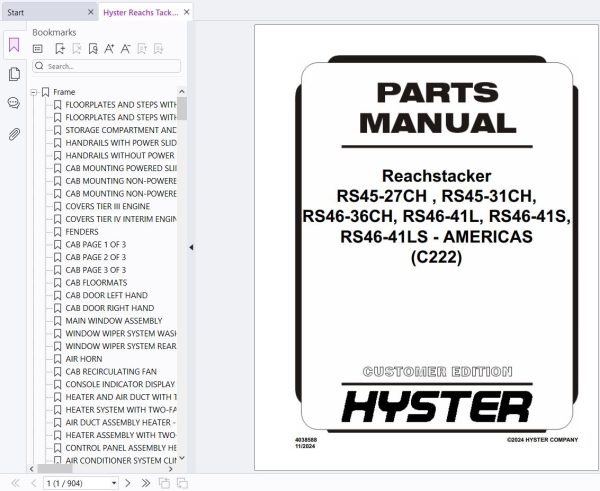600x491 pixels.
Task: Go to CAB DOOR RIGHT HAND bookmark
Action: pos(110,308)
